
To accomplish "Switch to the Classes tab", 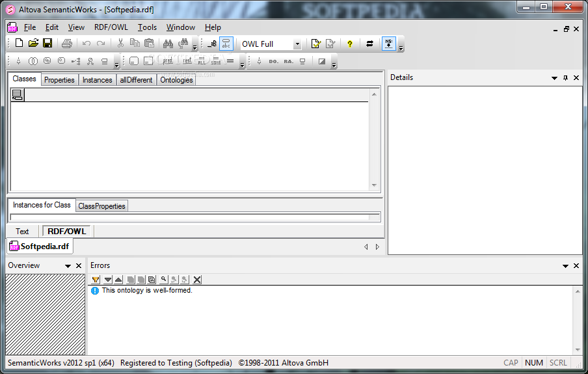I will pos(24,79).
